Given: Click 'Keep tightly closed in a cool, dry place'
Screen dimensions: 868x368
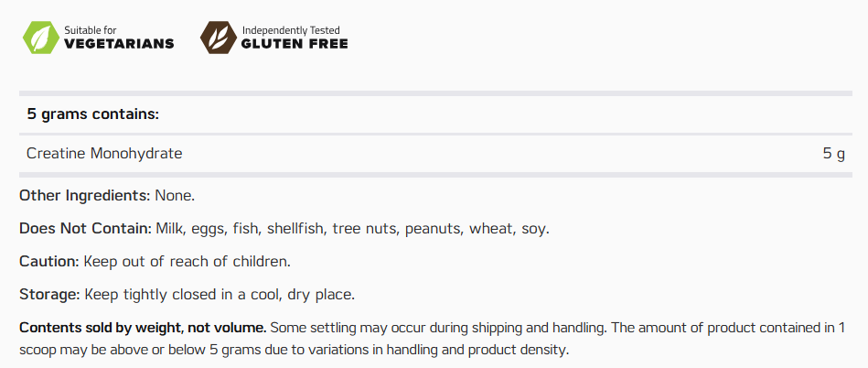Looking at the screenshot, I should (x=220, y=294).
